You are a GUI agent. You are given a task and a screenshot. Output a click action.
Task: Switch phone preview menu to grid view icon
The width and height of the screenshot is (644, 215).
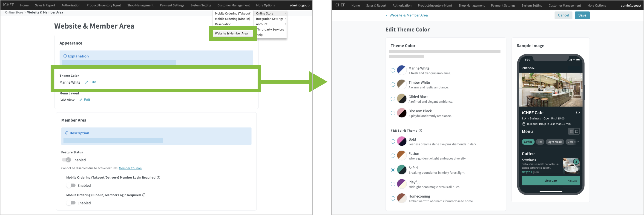tap(571, 131)
